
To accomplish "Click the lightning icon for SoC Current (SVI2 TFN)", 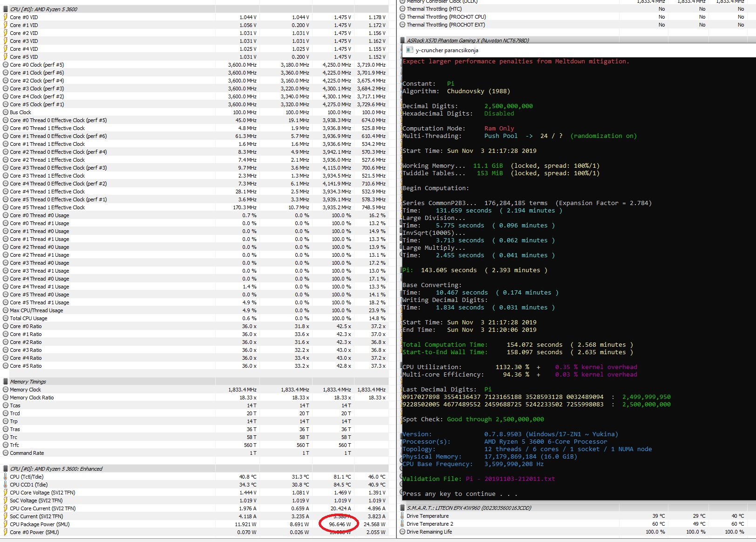I will pyautogui.click(x=6, y=516).
